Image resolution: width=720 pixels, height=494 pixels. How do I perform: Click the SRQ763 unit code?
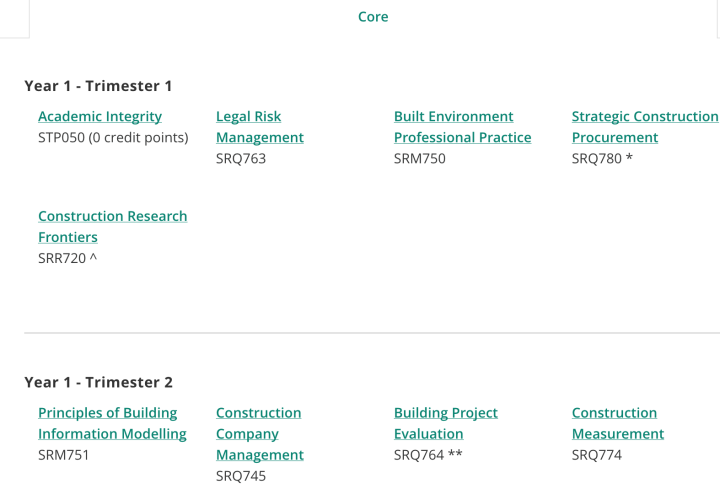(241, 158)
